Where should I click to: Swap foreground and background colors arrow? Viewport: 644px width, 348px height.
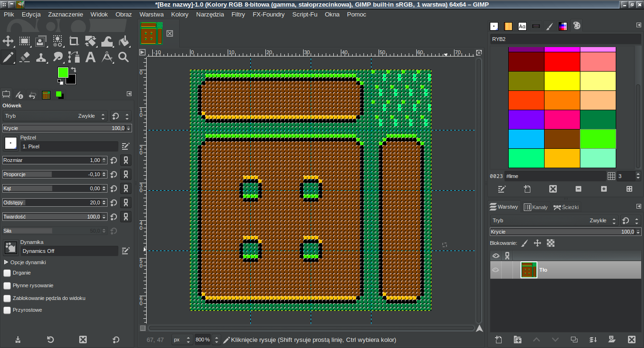click(x=74, y=70)
